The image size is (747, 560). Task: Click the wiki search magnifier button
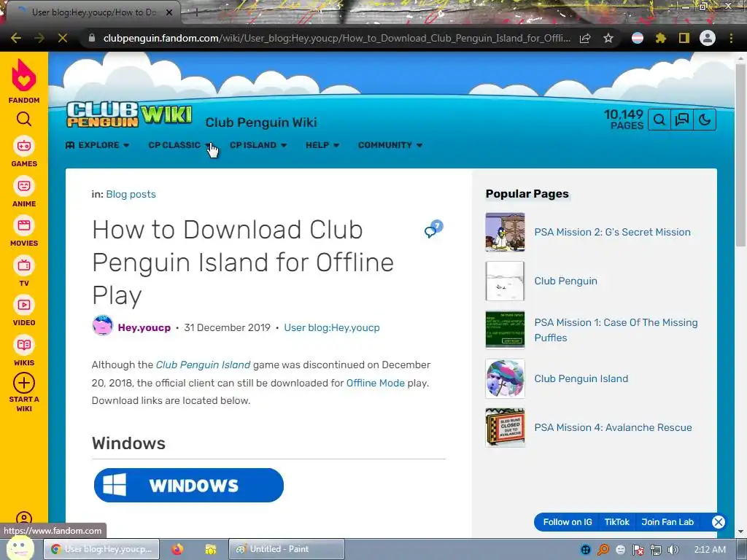(x=659, y=120)
